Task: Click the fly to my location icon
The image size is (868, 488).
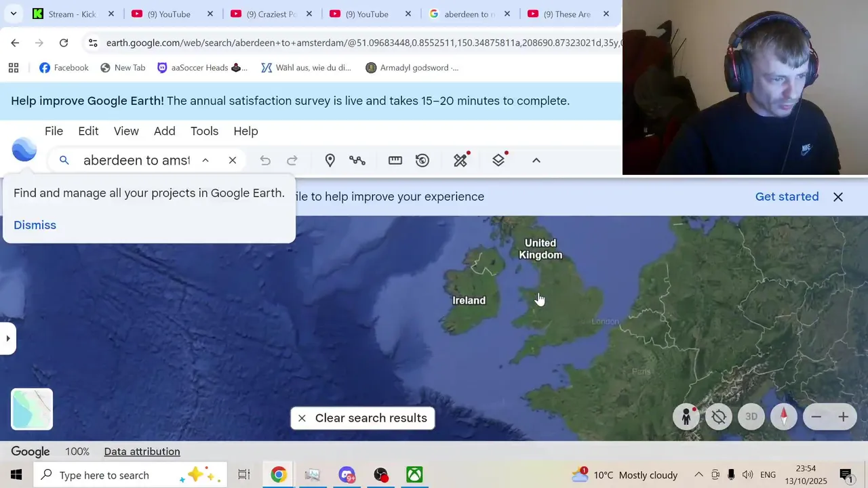Action: pos(719,417)
